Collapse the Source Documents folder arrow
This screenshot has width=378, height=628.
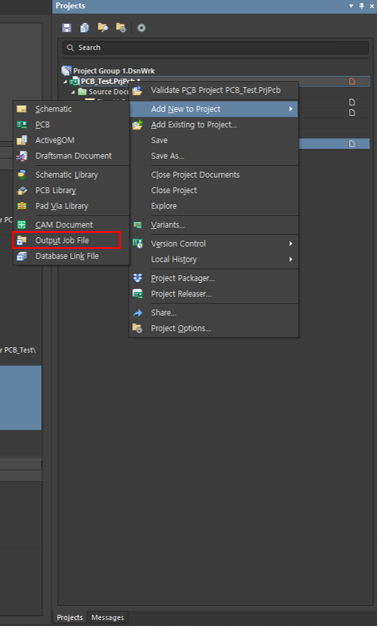tap(73, 92)
